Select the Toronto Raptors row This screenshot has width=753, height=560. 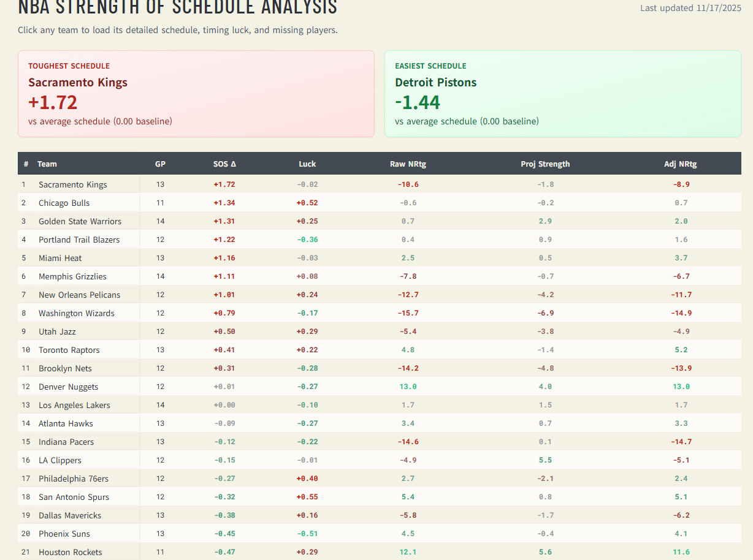(380, 350)
